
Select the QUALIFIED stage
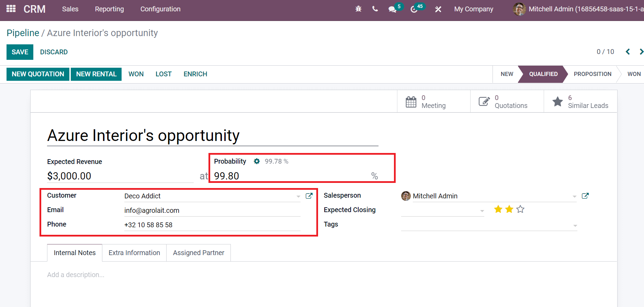coord(543,74)
